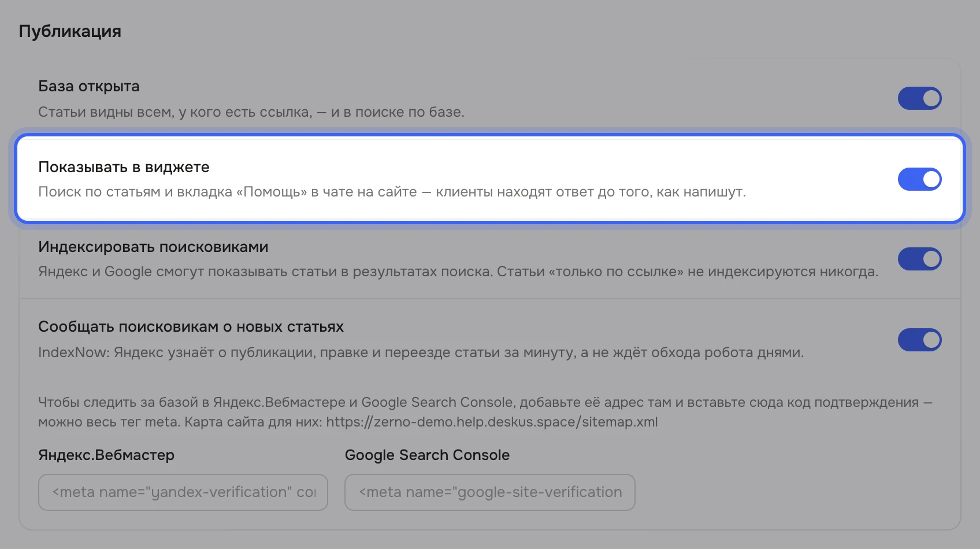Click into the google-site-verification input field
Screen dimensions: 980x549
tap(490, 492)
